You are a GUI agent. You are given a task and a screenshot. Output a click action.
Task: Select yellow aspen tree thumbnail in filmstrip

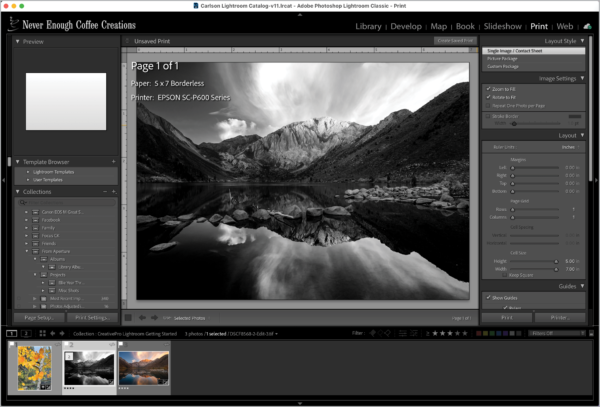click(34, 368)
